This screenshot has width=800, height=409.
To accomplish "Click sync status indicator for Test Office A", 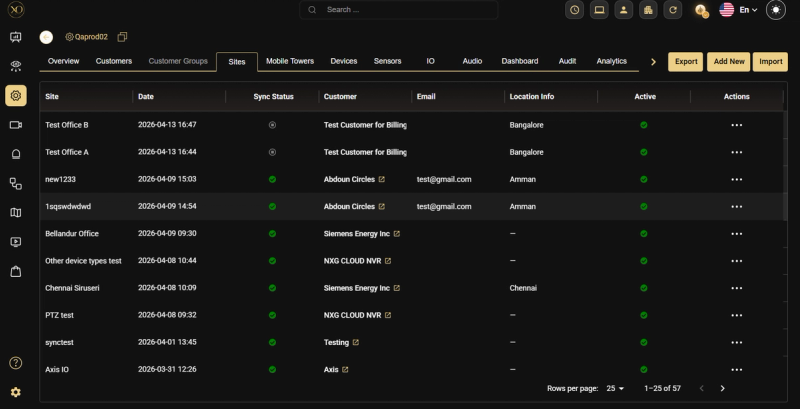I will 272,152.
